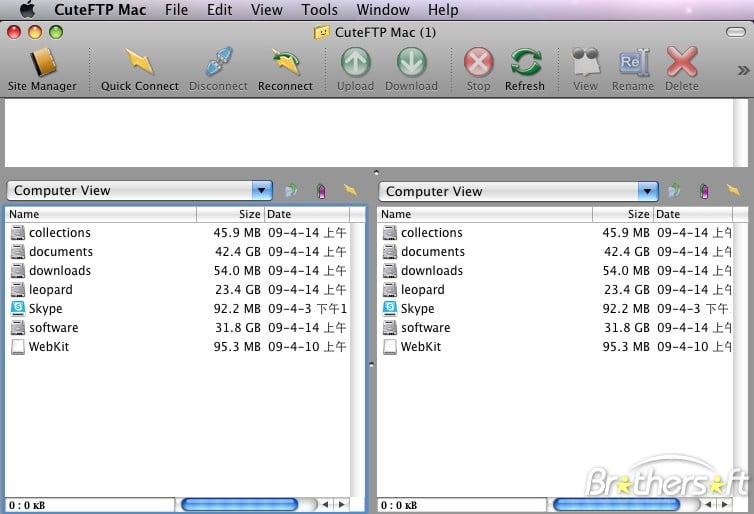
Task: Select WebKit in the left pane
Action: tap(178, 347)
